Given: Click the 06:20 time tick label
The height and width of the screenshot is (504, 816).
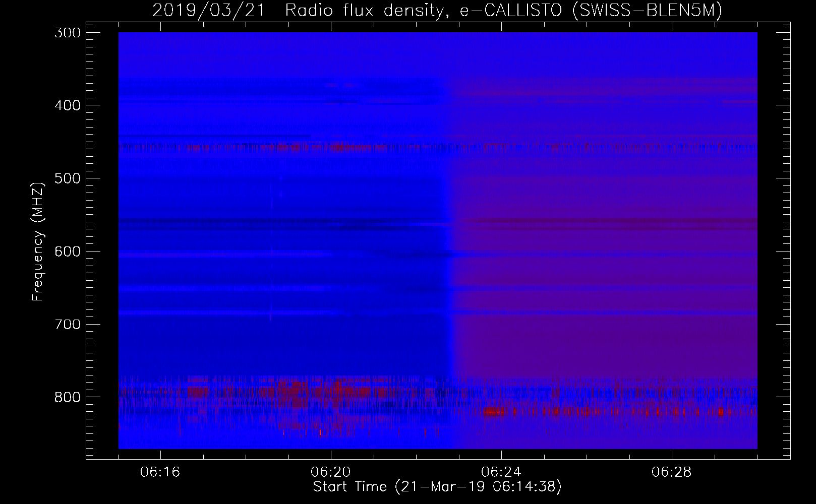Looking at the screenshot, I should click(x=331, y=472).
